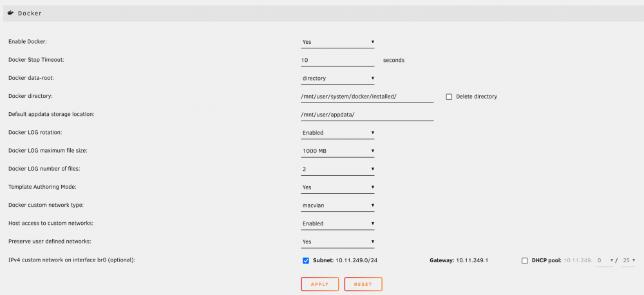Image resolution: width=644 pixels, height=295 pixels.
Task: Open the DHCP pool address dropdown showing 0
Action: click(605, 260)
